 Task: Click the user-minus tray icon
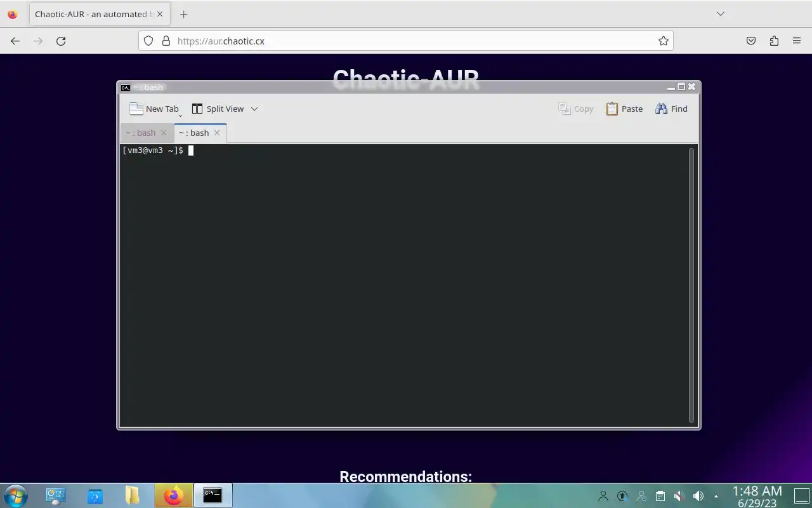click(641, 496)
